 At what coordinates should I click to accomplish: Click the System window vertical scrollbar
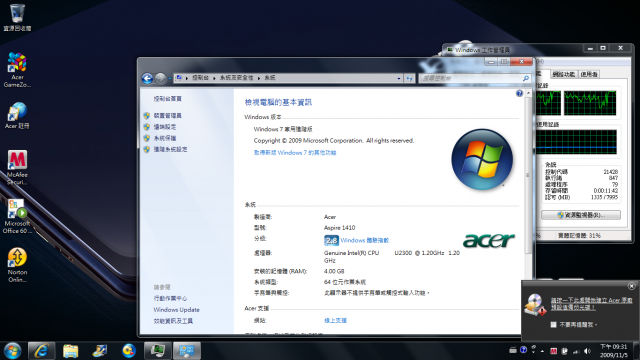tap(528, 176)
